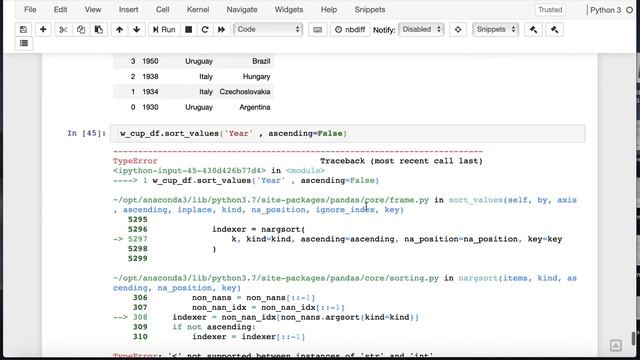This screenshot has width=640, height=360.
Task: Click traceback line number 308
Action: coord(140,317)
